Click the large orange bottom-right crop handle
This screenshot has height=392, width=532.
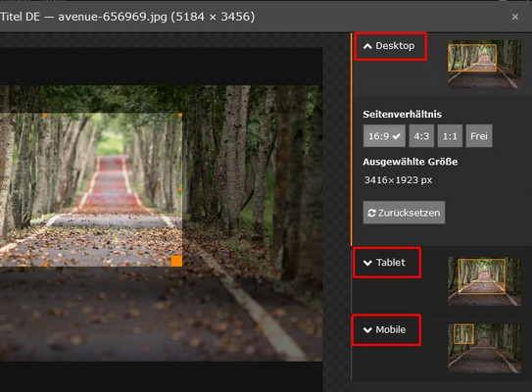[x=176, y=261]
